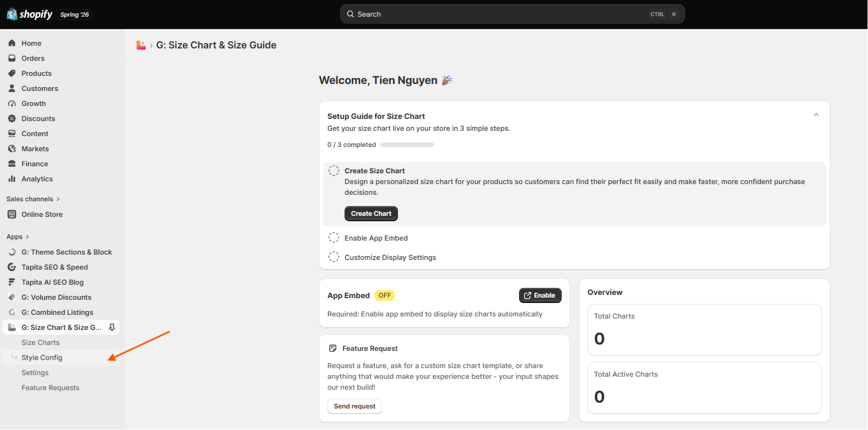Click the search magnifier icon
Viewport: 868px width, 430px height.
(x=351, y=15)
